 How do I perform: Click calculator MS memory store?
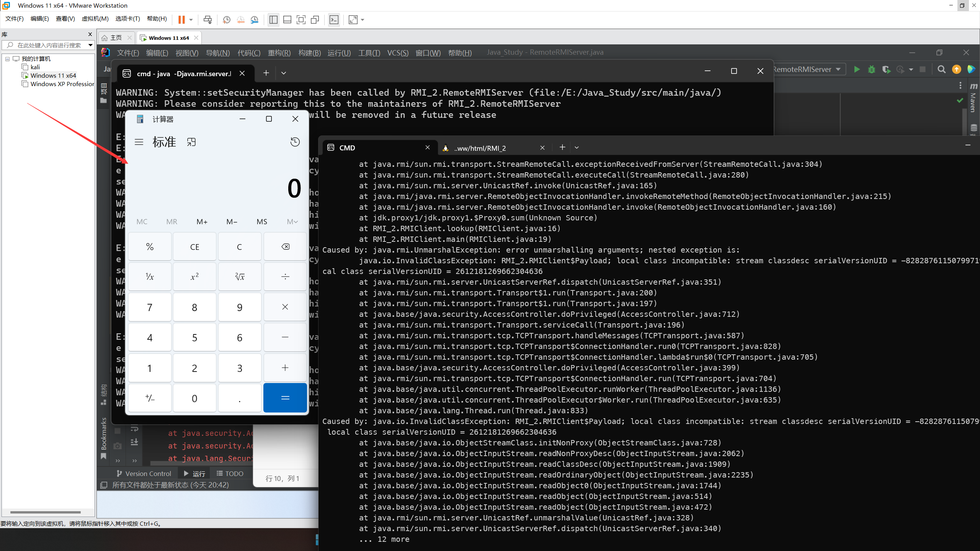click(x=262, y=222)
